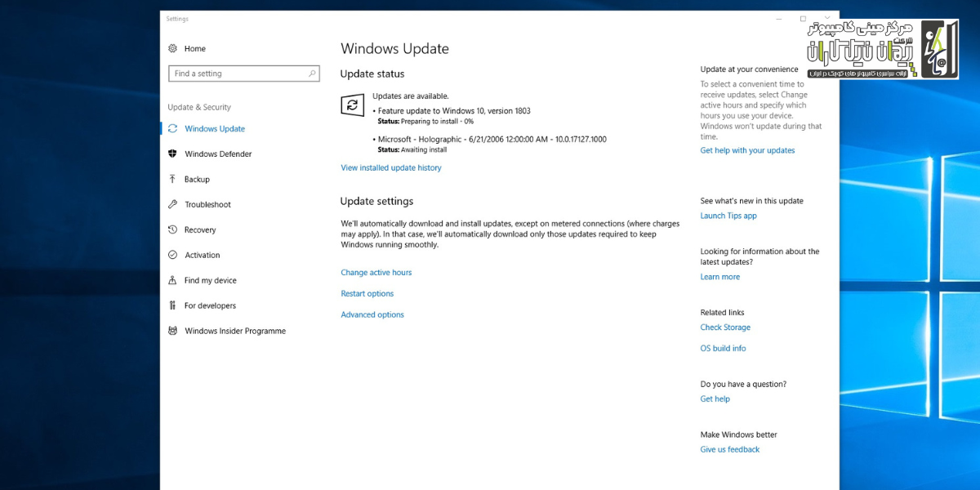
Task: Open Advanced options link
Action: (372, 315)
